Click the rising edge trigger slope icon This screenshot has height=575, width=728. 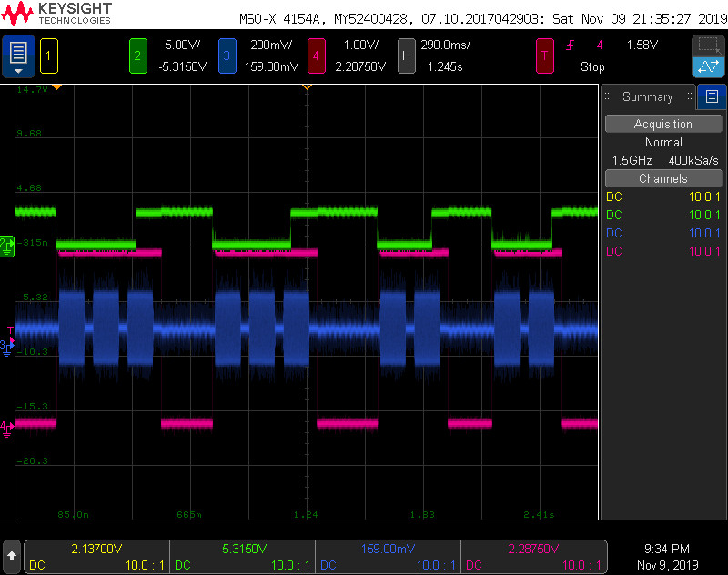tap(571, 45)
